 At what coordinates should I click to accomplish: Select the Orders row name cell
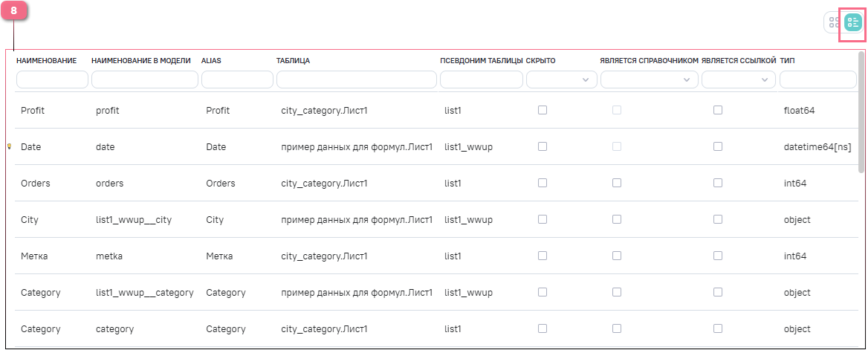(x=36, y=183)
